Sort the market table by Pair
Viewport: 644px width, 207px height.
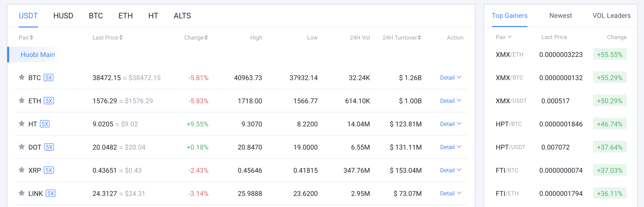coord(26,37)
